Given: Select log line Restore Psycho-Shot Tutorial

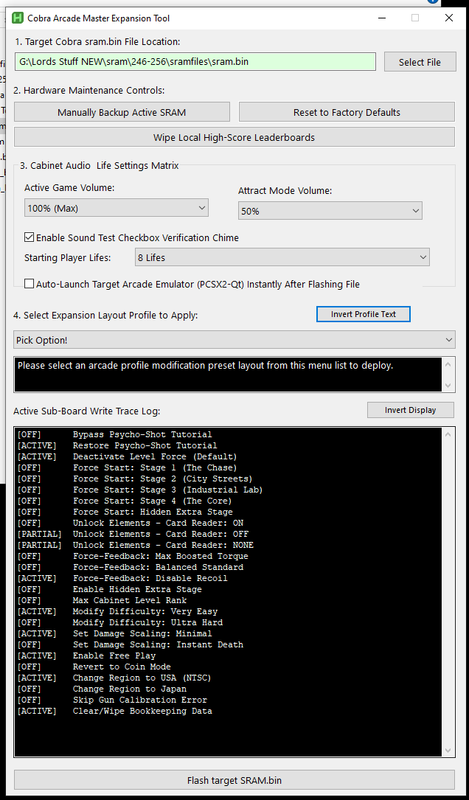Looking at the screenshot, I should pos(117,446).
